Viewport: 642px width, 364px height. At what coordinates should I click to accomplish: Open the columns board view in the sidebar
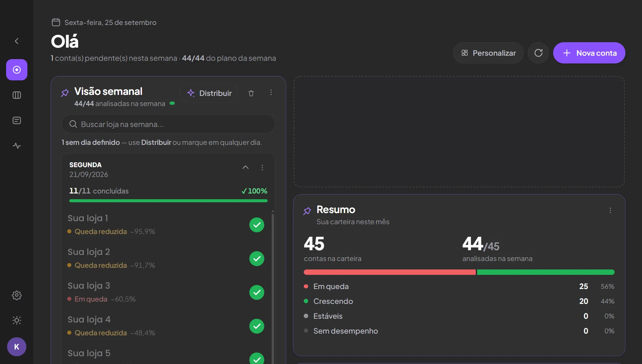coord(17,95)
